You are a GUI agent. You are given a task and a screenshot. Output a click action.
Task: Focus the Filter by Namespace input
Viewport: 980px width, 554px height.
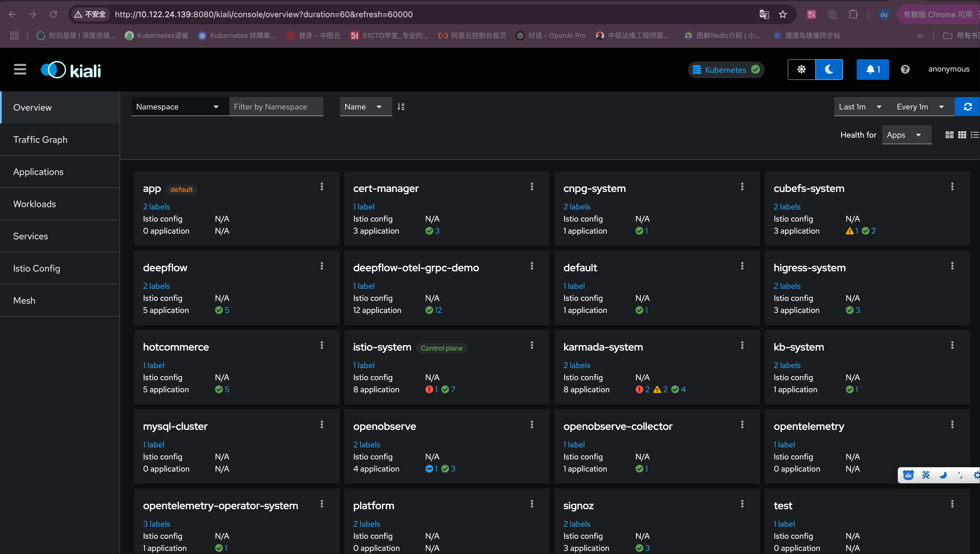pos(276,107)
